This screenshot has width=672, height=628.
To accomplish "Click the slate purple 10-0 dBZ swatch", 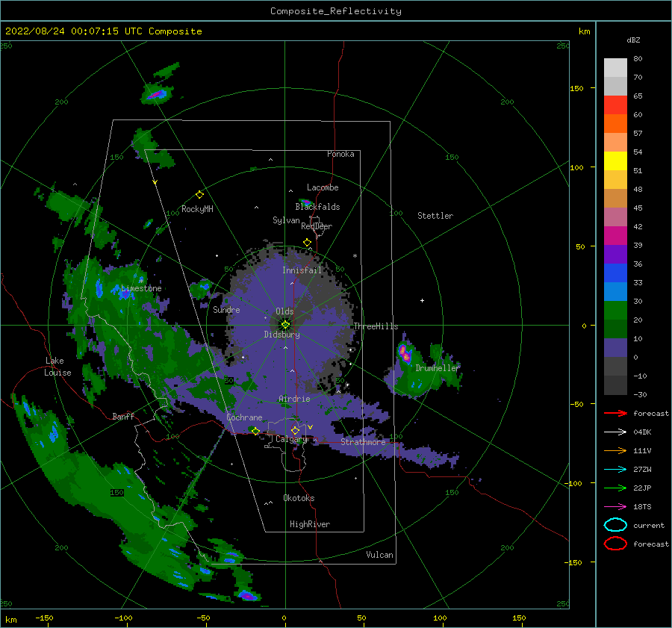I will [x=615, y=348].
